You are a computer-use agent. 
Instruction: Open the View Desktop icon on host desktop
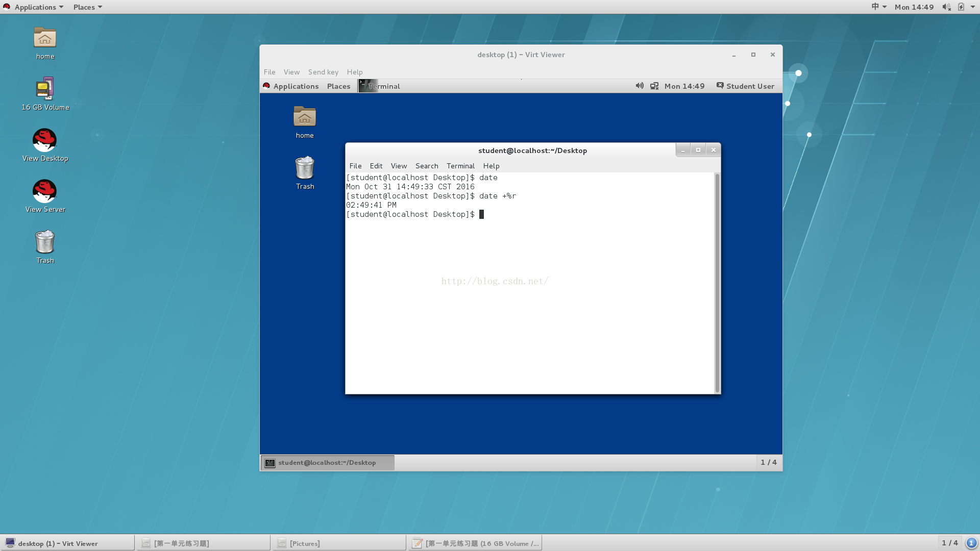[x=45, y=140]
